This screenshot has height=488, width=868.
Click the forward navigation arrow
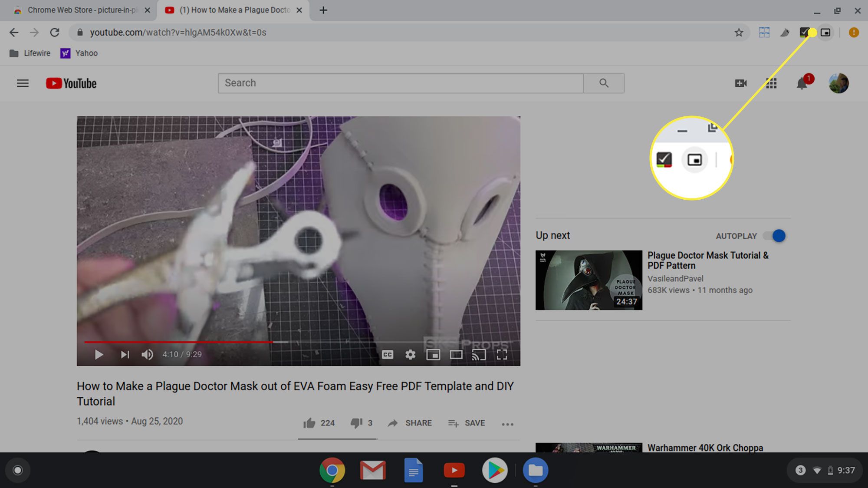pos(34,33)
